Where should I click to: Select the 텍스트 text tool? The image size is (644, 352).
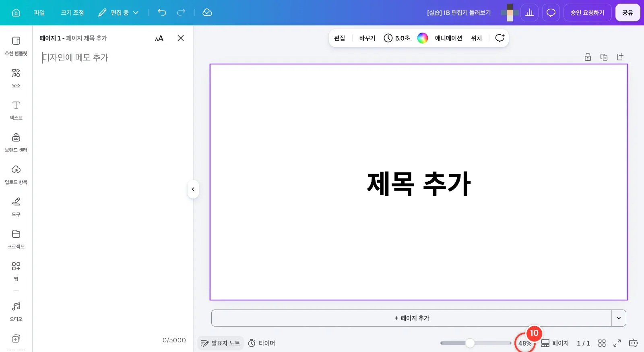[x=16, y=110]
